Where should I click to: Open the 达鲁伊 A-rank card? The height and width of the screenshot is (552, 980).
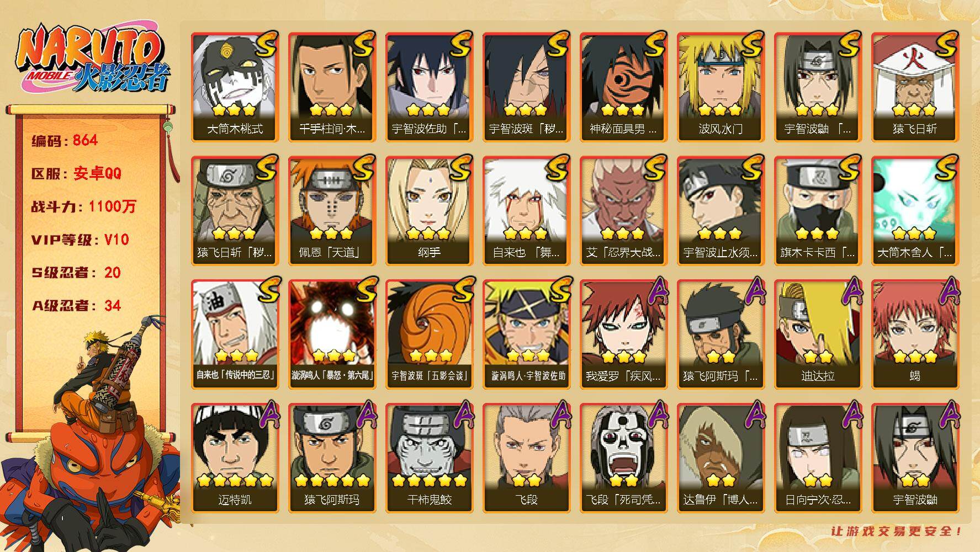click(x=721, y=458)
